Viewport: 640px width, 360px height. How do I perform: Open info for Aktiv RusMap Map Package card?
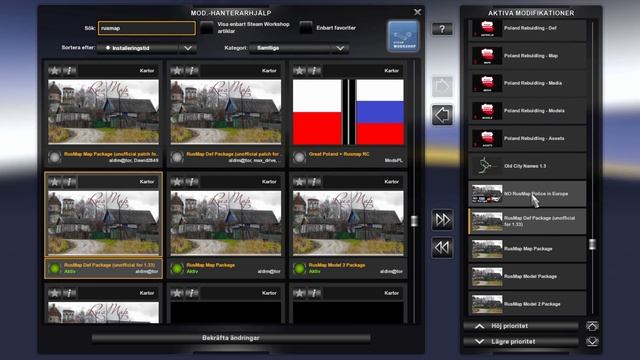tap(192, 182)
